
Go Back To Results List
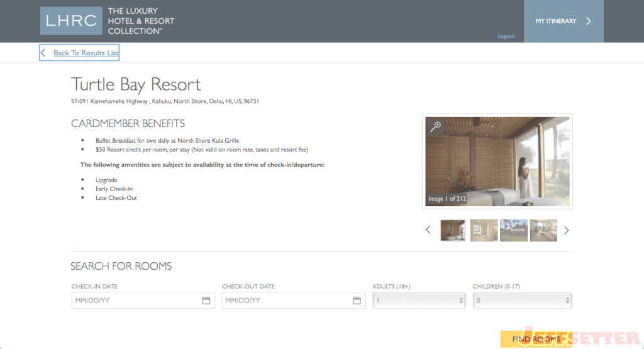[x=86, y=53]
